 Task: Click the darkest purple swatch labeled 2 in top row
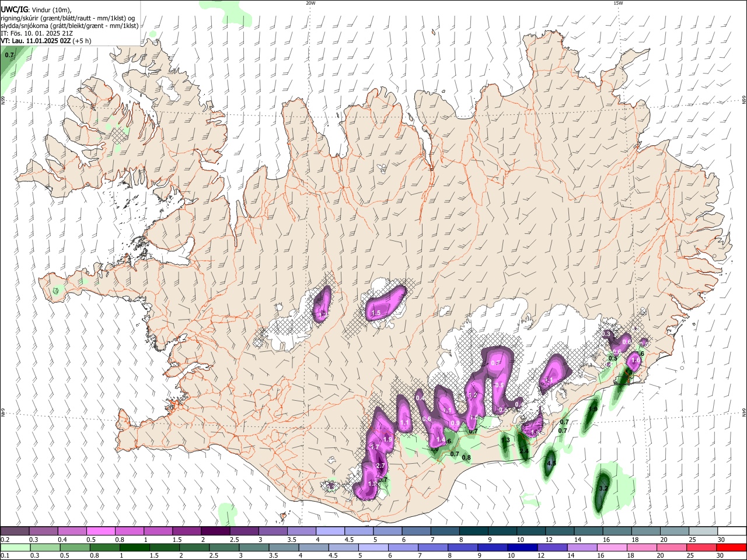click(215, 531)
